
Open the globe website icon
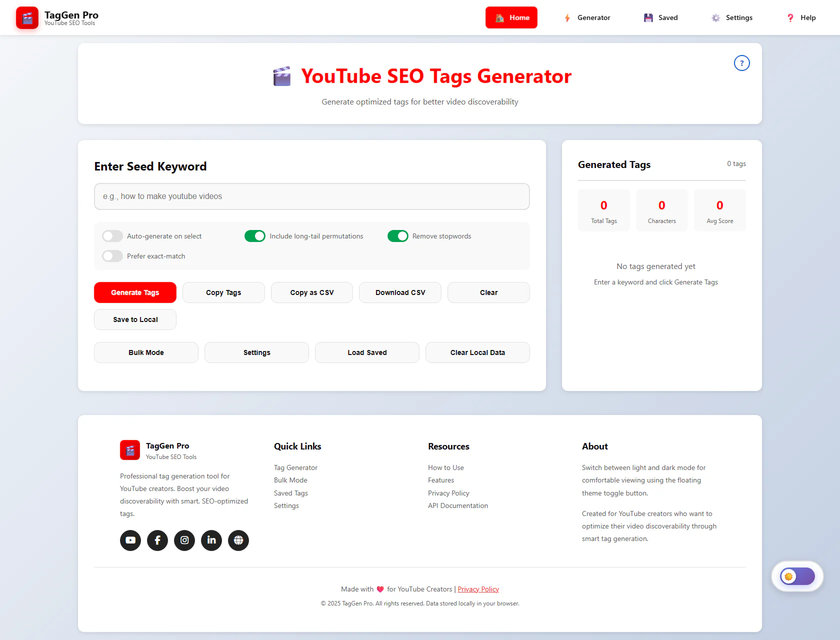tap(238, 540)
